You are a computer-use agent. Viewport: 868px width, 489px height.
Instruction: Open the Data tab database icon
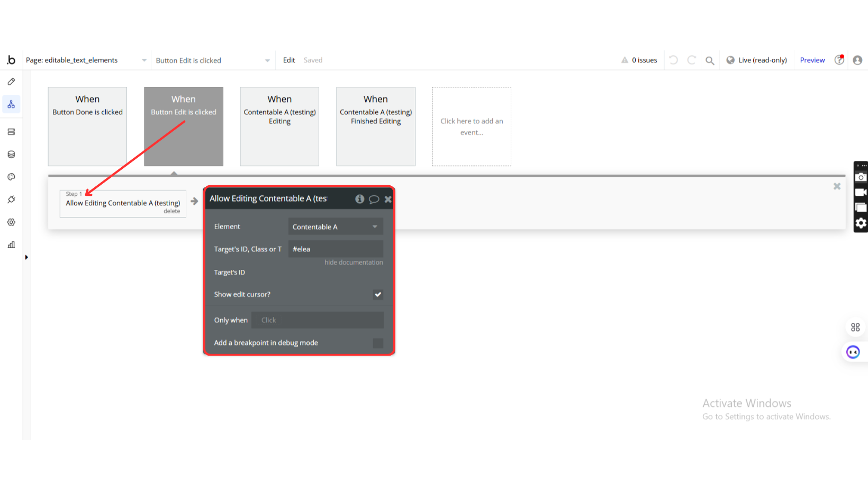11,155
